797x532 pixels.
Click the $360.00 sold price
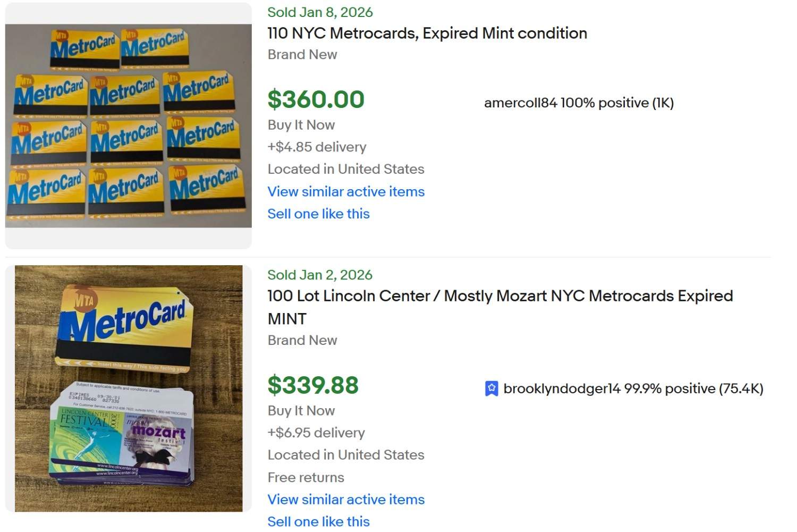pyautogui.click(x=316, y=99)
